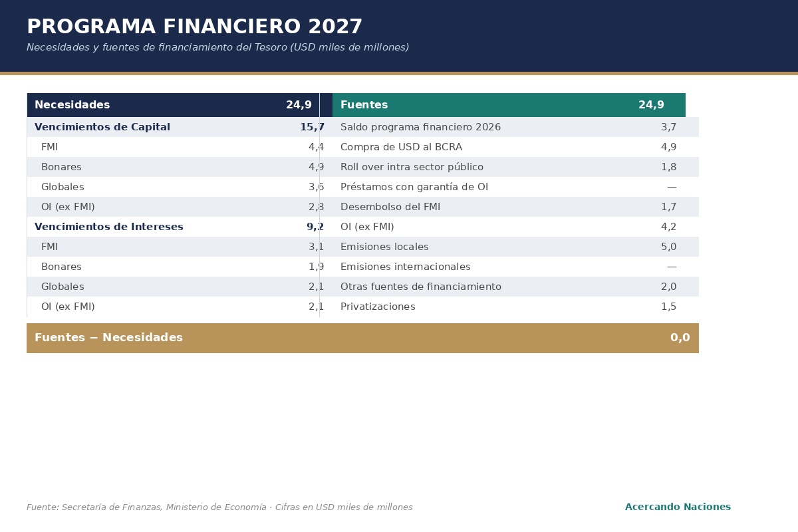Select the 4,9 value for Bonares capital

click(x=316, y=167)
